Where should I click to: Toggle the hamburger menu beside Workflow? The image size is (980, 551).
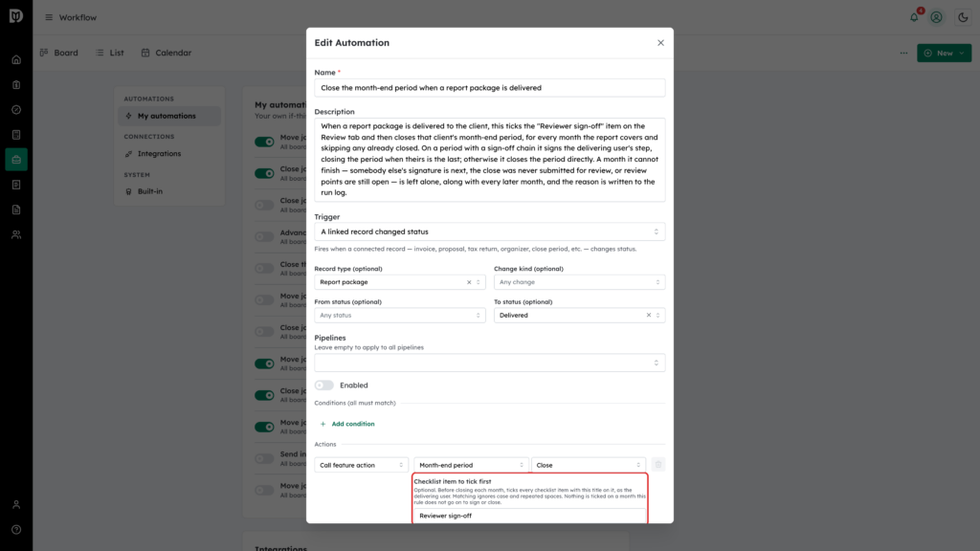point(49,17)
